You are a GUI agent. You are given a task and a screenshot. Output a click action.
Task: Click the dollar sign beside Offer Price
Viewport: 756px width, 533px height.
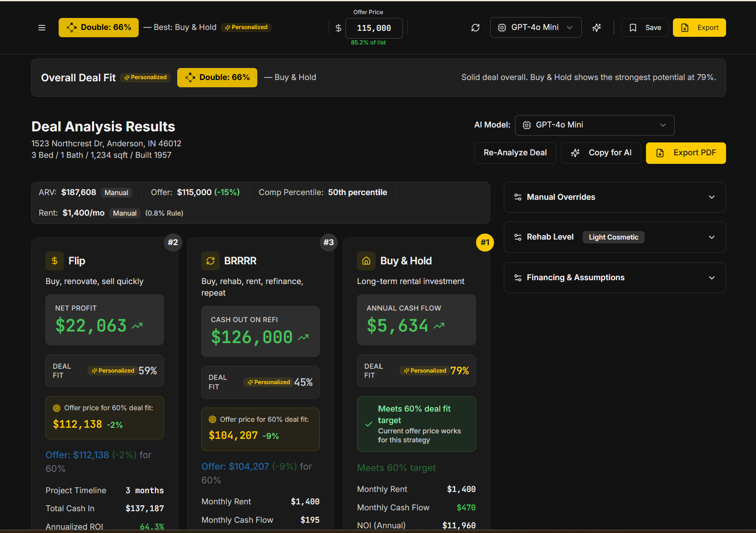point(338,28)
